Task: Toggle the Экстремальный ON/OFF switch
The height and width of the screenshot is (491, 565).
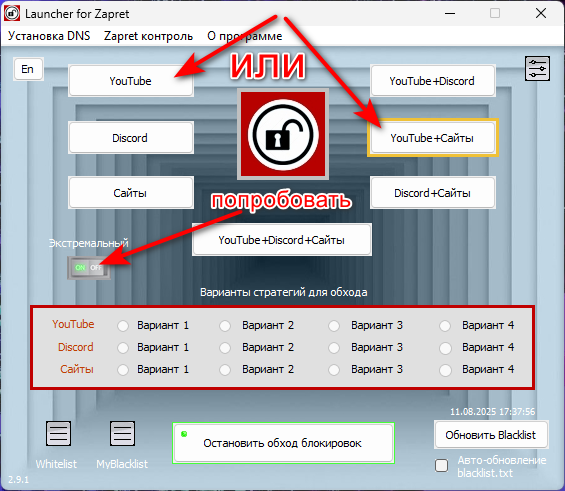Action: pyautogui.click(x=89, y=268)
